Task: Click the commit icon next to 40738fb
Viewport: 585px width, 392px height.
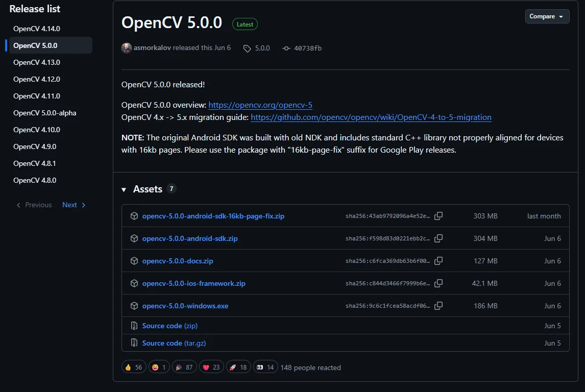Action: pos(286,48)
